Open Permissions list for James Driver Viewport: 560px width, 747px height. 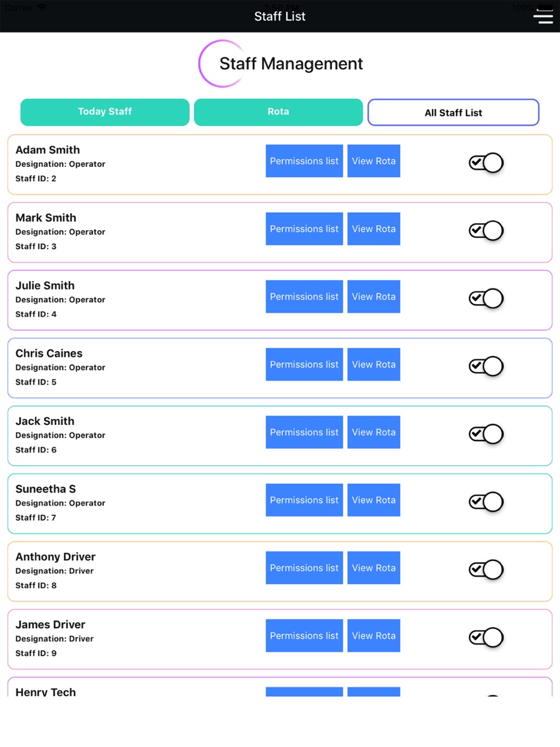(x=304, y=636)
